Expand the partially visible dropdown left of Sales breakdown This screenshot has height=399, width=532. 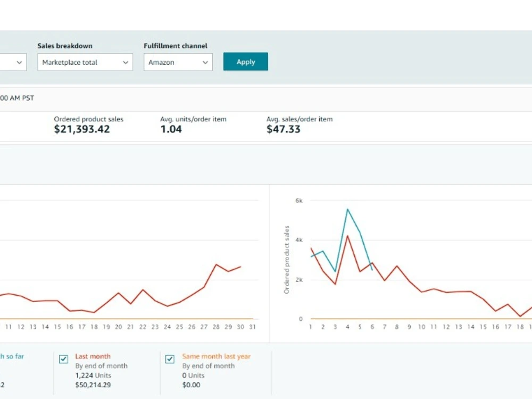tap(13, 62)
